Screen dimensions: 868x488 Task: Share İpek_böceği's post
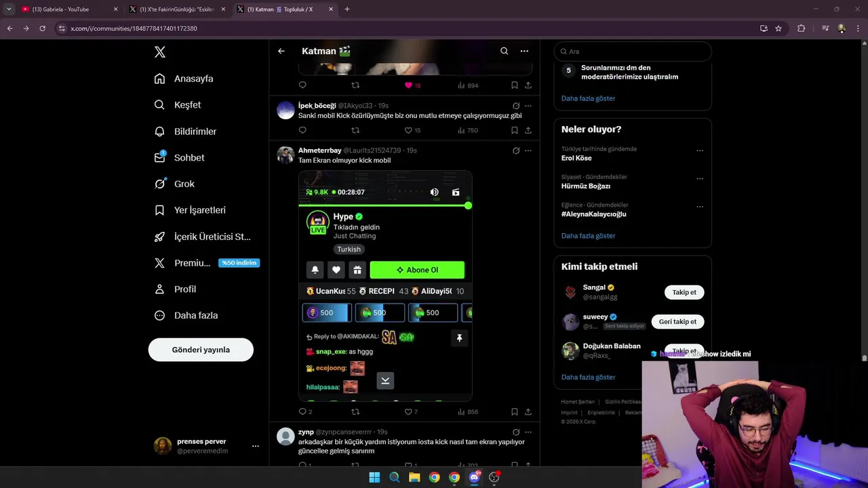coord(528,130)
